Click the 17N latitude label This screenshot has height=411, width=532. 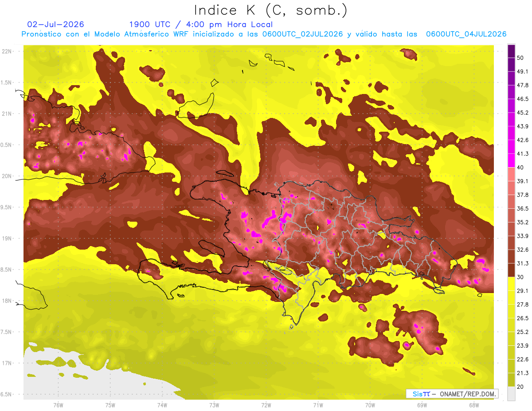[x=7, y=363]
